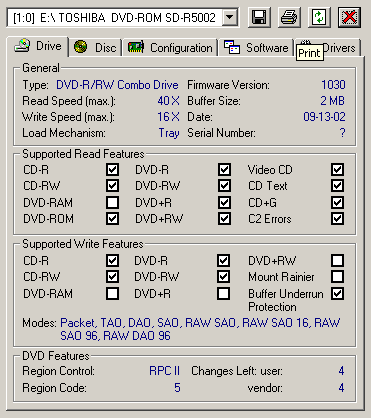Screen dimensions: 371x418
Task: Open the drive selection dropdown arrow
Action: coord(230,17)
